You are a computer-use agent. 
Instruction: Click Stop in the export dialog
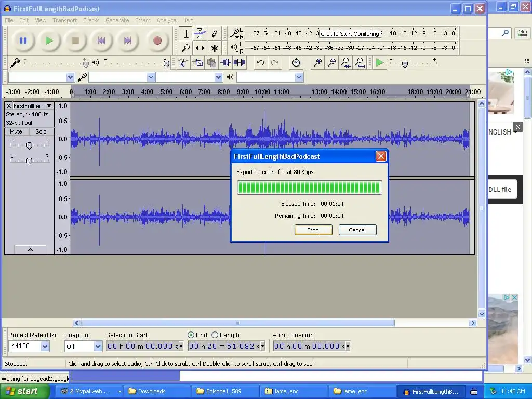coord(313,230)
